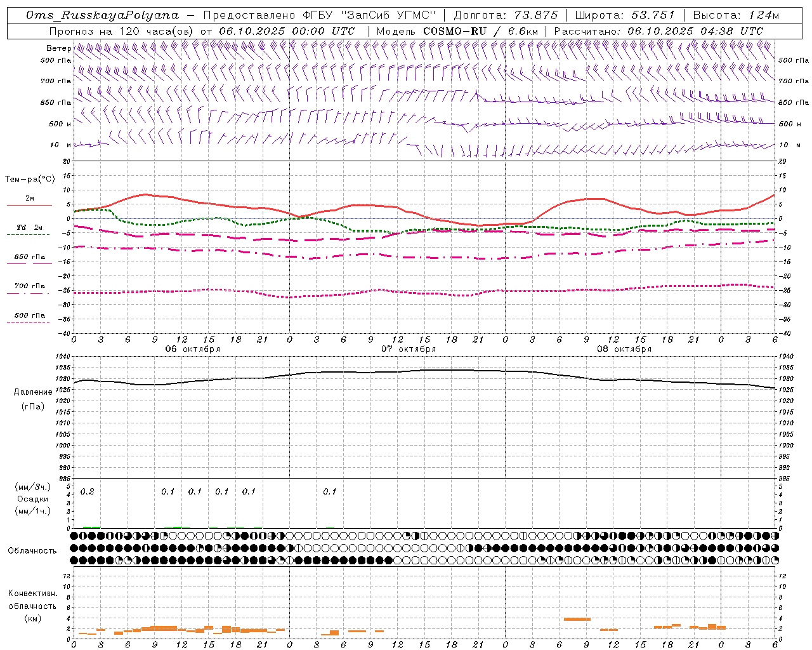812x650 pixels.
Task: Click the Td 2м dew point legend entry
Action: pos(30,227)
